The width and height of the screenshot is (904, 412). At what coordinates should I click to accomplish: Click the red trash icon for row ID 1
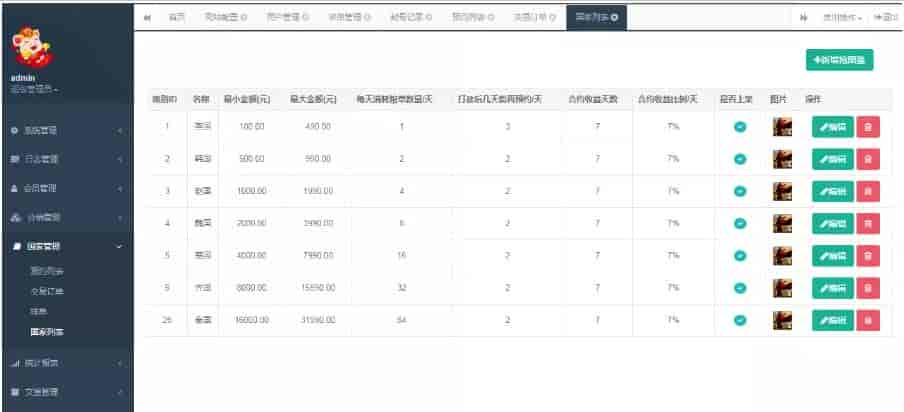[868, 127]
